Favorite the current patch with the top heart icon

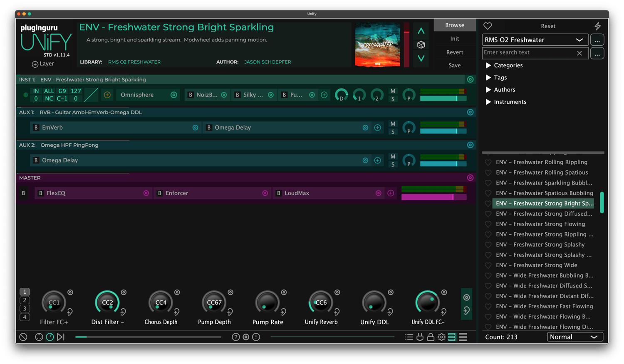pos(488,26)
